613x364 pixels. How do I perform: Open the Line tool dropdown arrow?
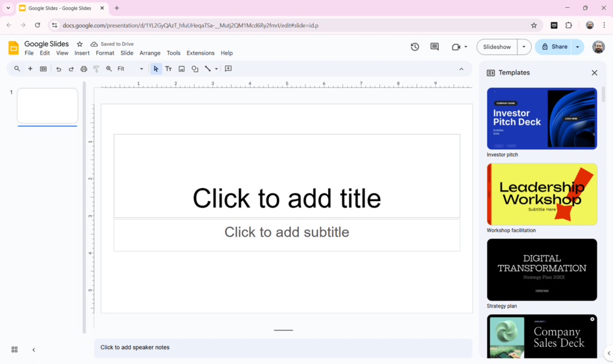(x=216, y=68)
